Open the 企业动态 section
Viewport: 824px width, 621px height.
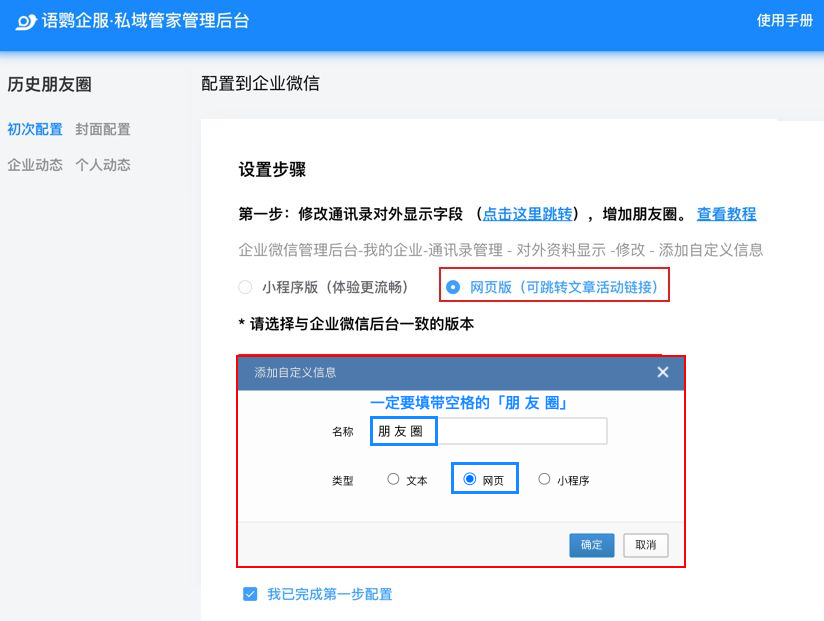(x=35, y=165)
